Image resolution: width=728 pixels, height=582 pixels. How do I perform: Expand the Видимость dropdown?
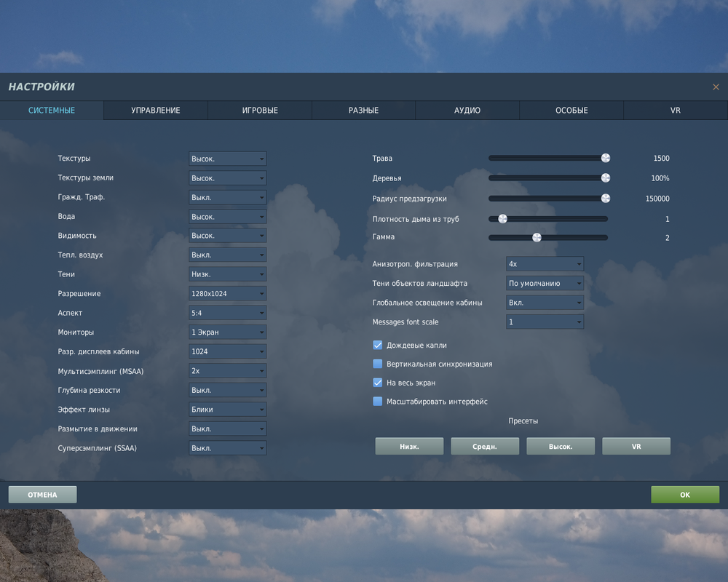227,236
